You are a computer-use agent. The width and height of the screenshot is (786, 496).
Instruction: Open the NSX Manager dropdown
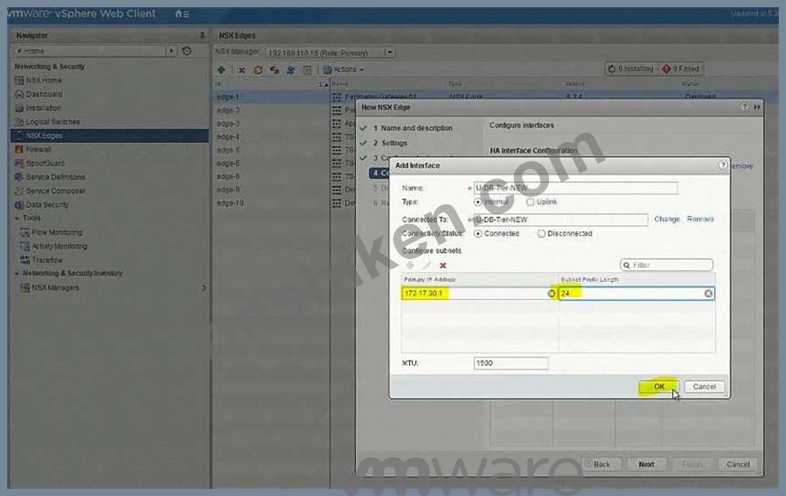click(x=389, y=52)
